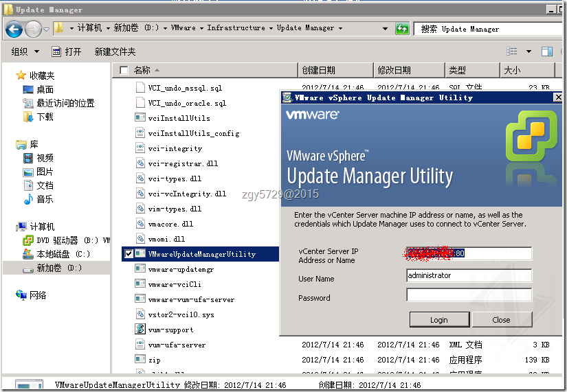The width and height of the screenshot is (567, 392).
Task: Open the 视频 library
Action: click(x=38, y=158)
